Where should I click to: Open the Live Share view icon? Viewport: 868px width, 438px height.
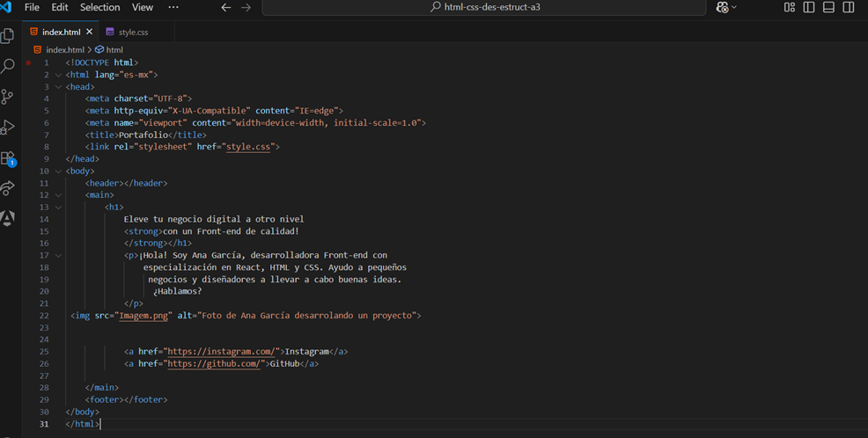pyautogui.click(x=7, y=188)
